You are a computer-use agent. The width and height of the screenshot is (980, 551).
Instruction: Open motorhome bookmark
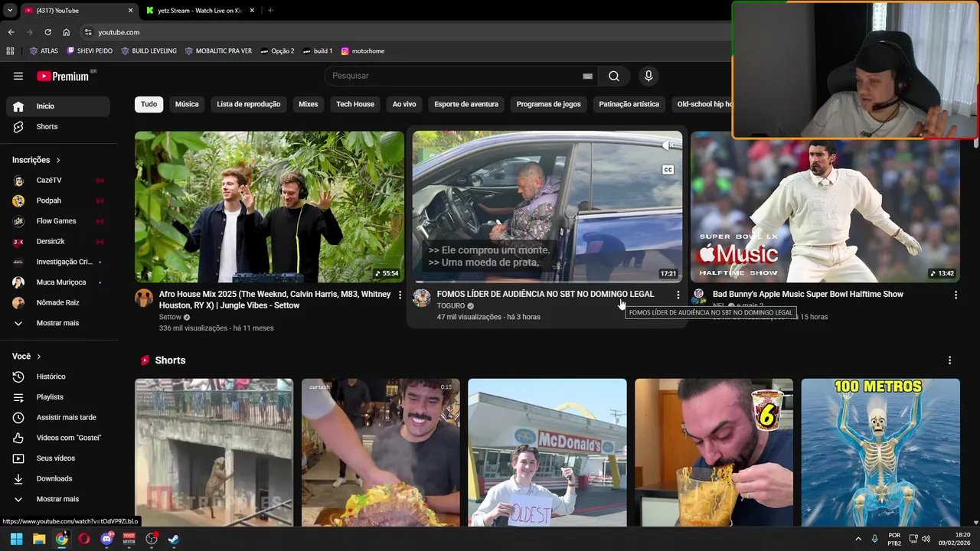pos(363,51)
